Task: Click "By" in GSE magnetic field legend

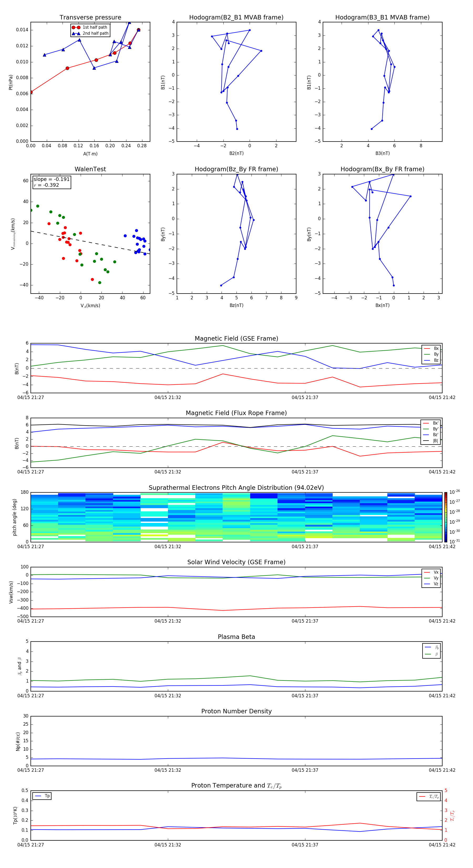Action: click(431, 355)
